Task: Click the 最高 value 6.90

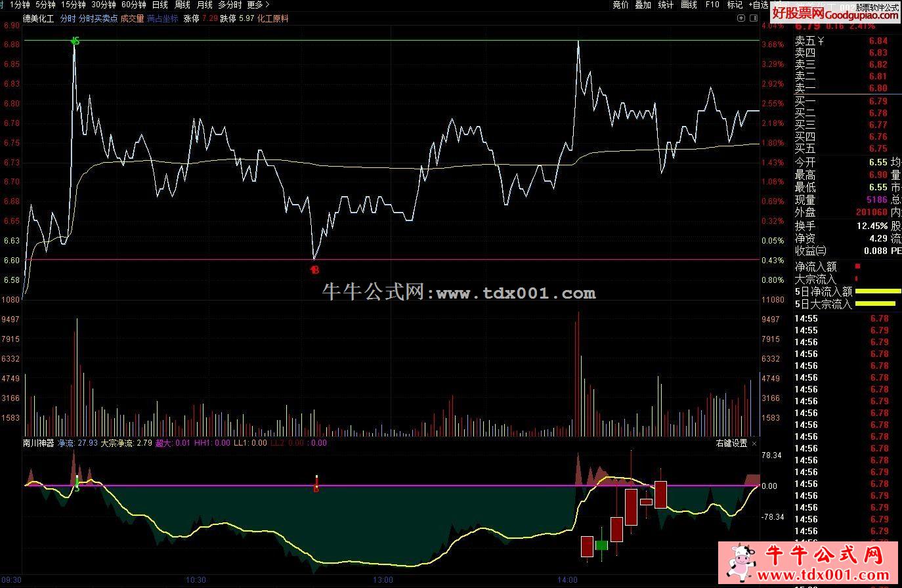Action: [878, 175]
